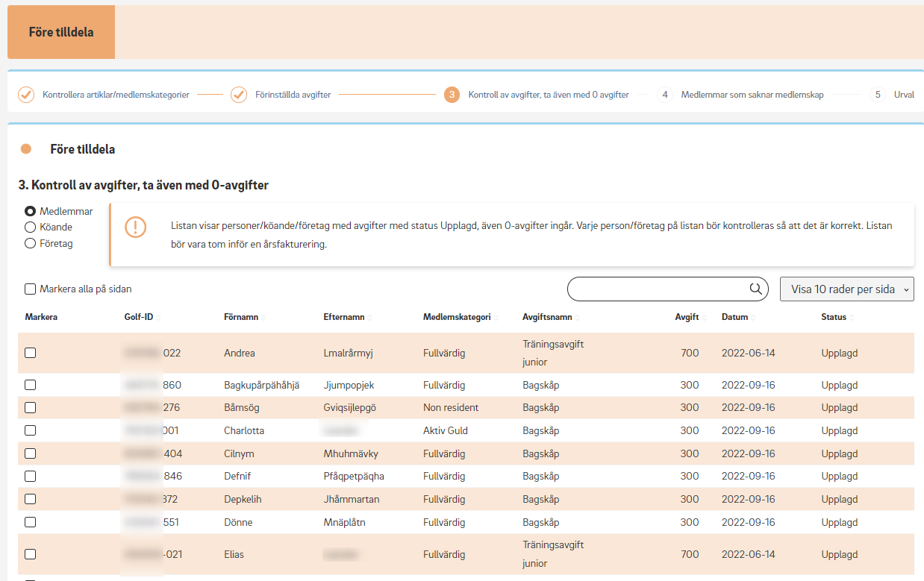Tick the checkbox for Elias row

pos(31,554)
